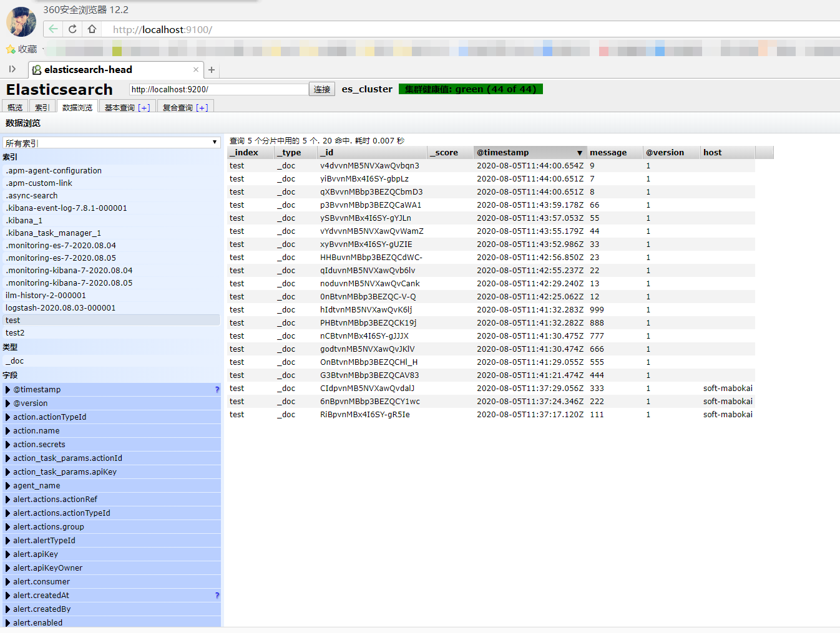The height and width of the screenshot is (633, 840).
Task: Click the browser back arrow button
Action: coord(54,29)
